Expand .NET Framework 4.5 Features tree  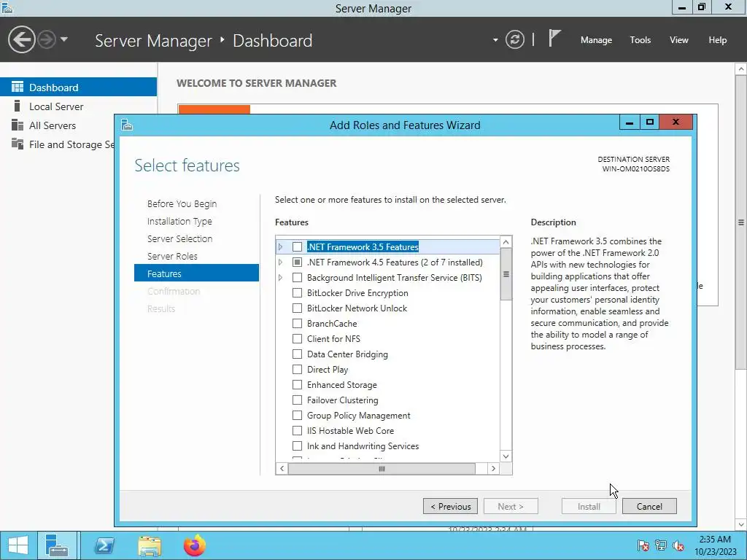click(x=281, y=262)
